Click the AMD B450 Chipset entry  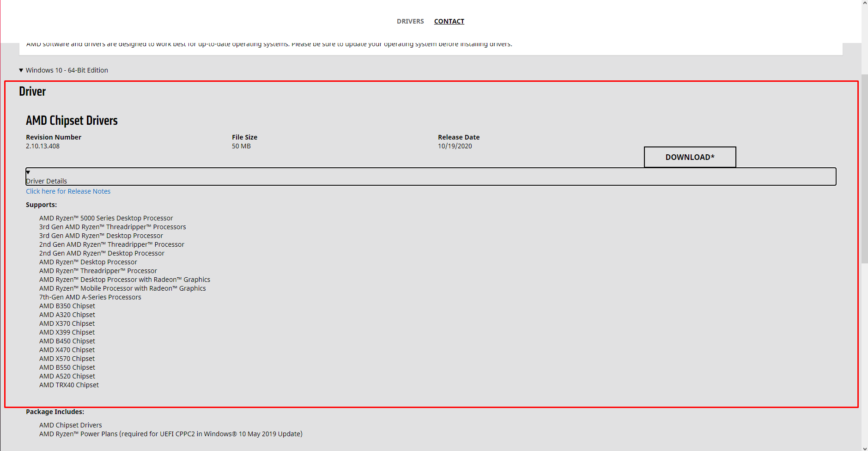coord(67,341)
